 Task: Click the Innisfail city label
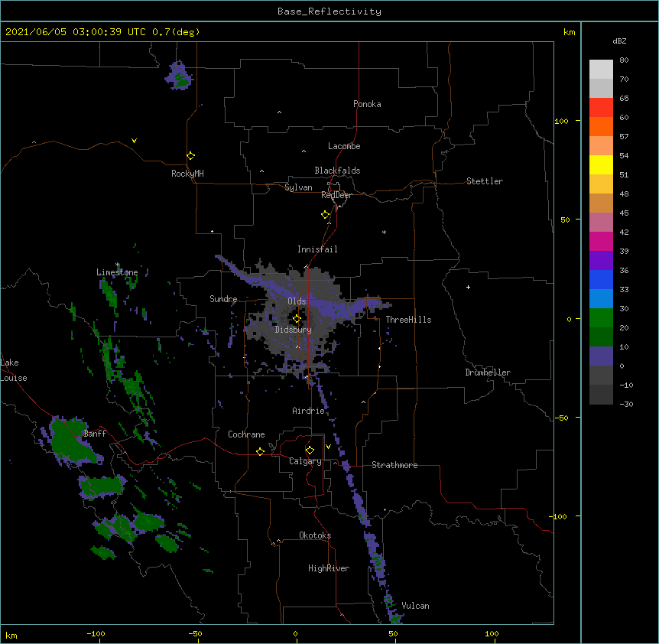(317, 249)
